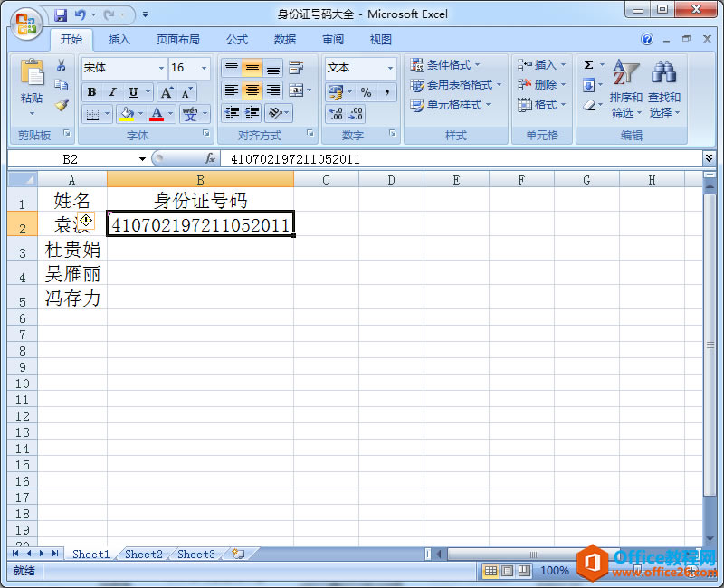Viewport: 724px width, 588px height.
Task: Toggle center horizontal alignment
Action: click(252, 90)
